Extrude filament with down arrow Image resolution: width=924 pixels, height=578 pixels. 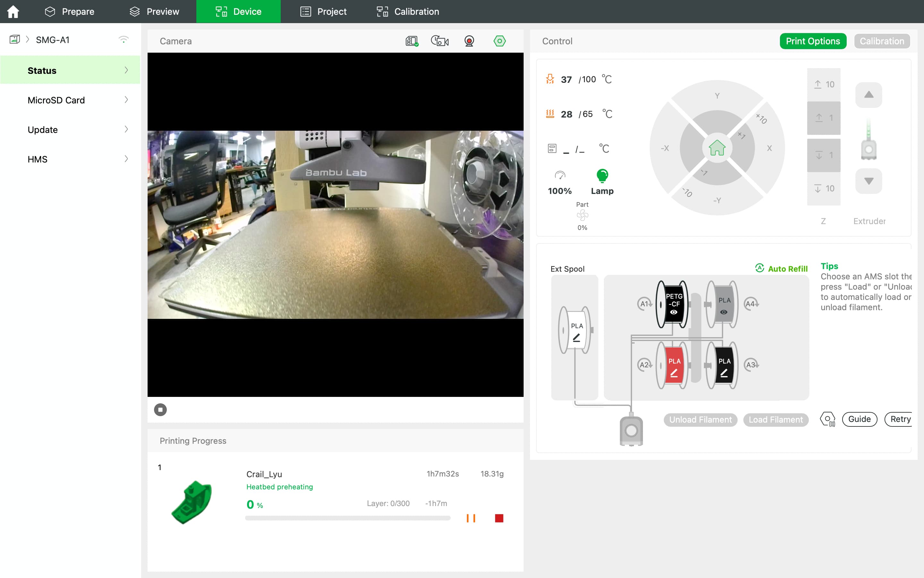point(868,181)
